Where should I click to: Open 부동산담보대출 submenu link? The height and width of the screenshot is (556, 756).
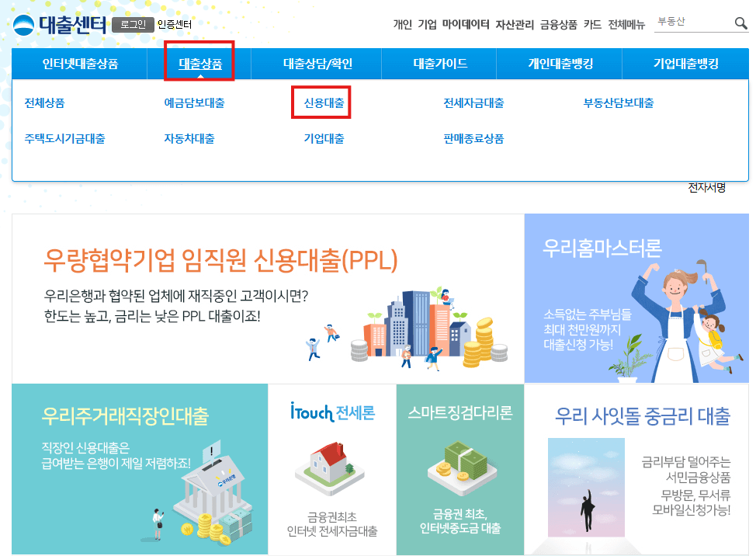point(619,103)
